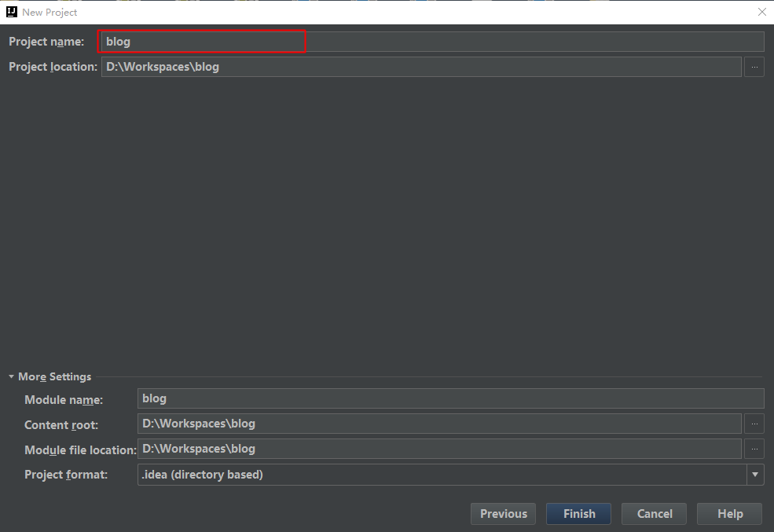
Task: Click the Module file location field
Action: point(438,449)
